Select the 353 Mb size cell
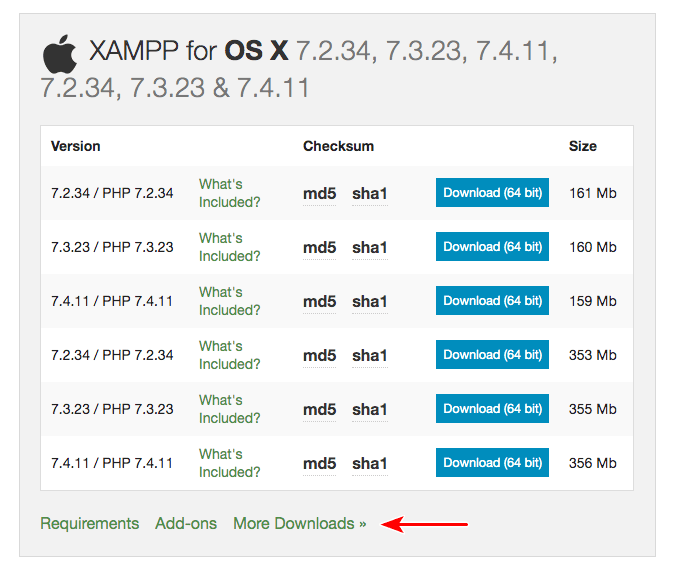The image size is (673, 575). (x=593, y=355)
